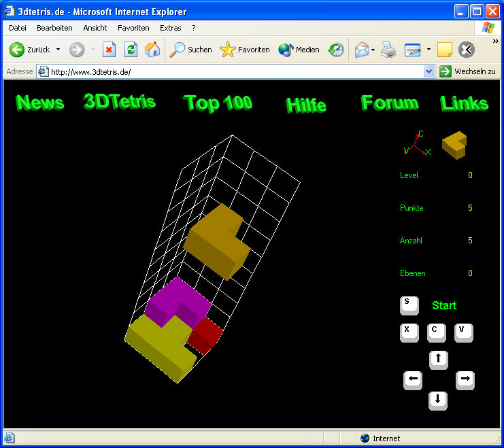
Task: Click the XCV axis indicator icon
Action: [x=418, y=143]
